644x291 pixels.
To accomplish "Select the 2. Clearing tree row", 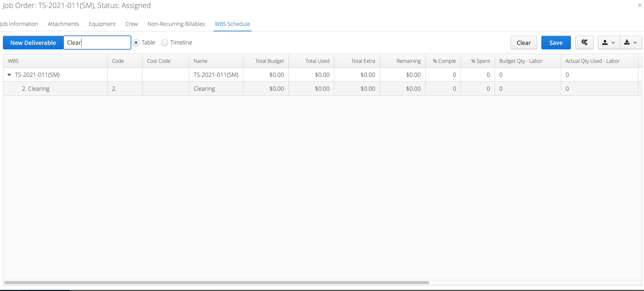I will coord(321,89).
